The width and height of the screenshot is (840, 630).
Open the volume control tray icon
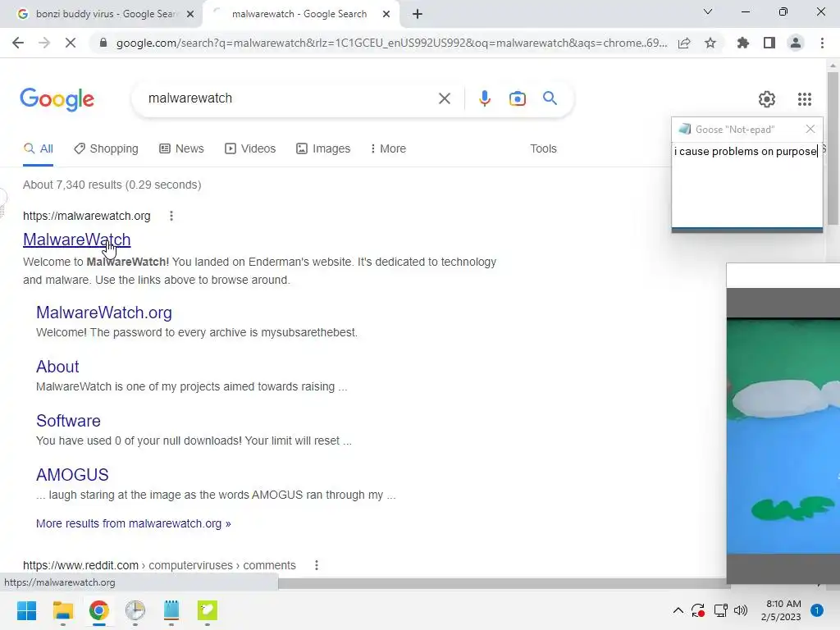tap(741, 610)
